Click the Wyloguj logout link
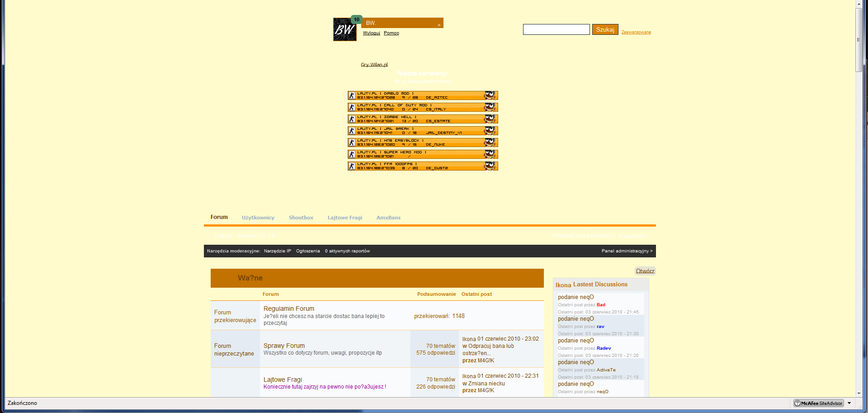This screenshot has height=413, width=868. coord(371,33)
